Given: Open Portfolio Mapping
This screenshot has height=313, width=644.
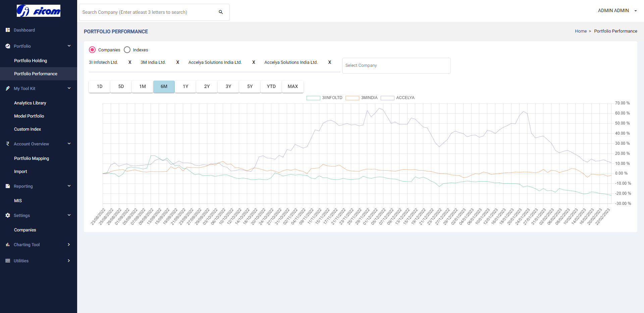Looking at the screenshot, I should tap(32, 159).
